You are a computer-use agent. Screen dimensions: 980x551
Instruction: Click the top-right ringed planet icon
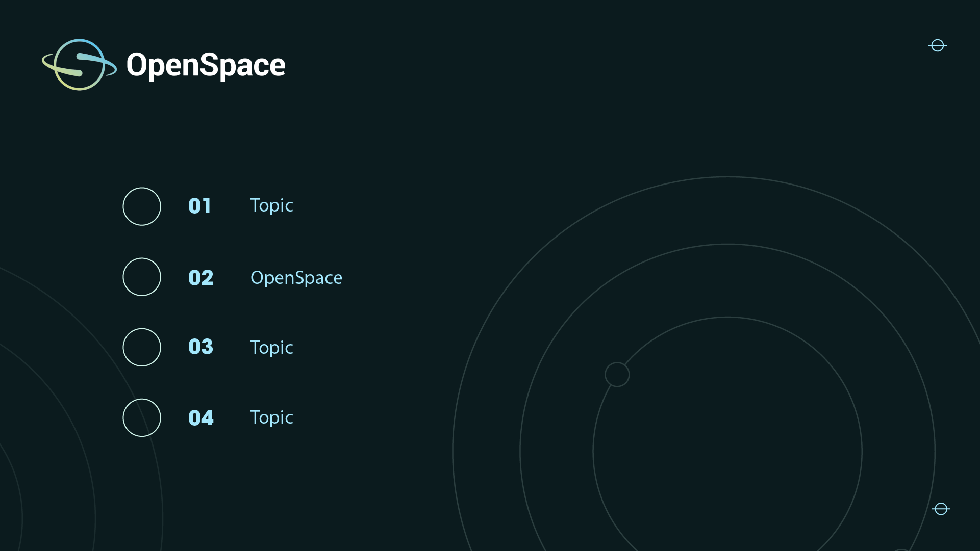(x=937, y=45)
